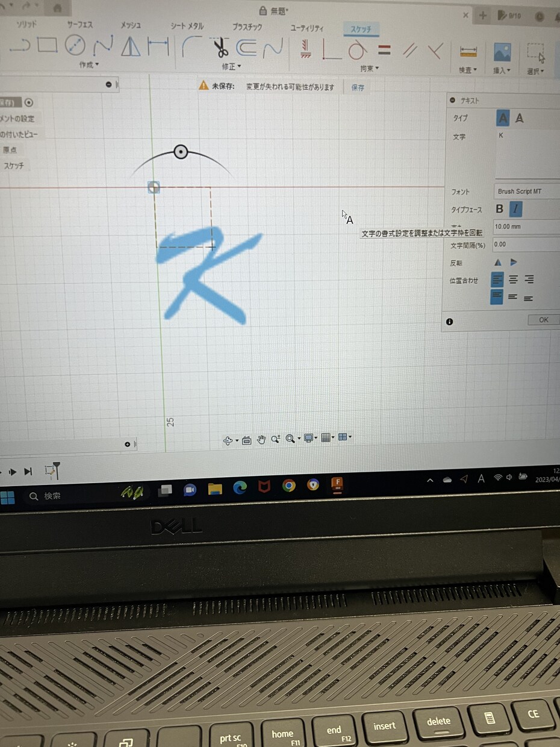Toggle Bold typeface
Viewport: 560px width, 747px height.
point(499,209)
